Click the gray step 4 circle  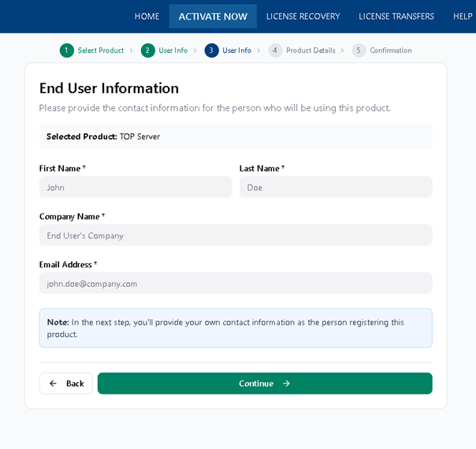click(275, 50)
